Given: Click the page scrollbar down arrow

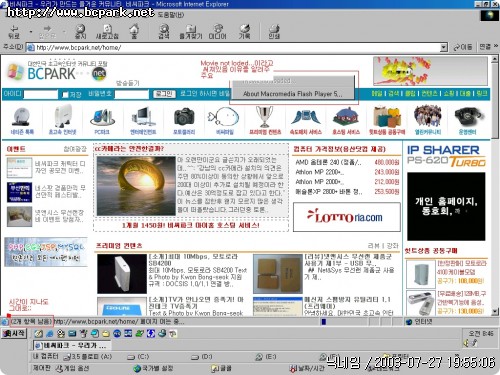Looking at the screenshot, I should click(x=495, y=311).
